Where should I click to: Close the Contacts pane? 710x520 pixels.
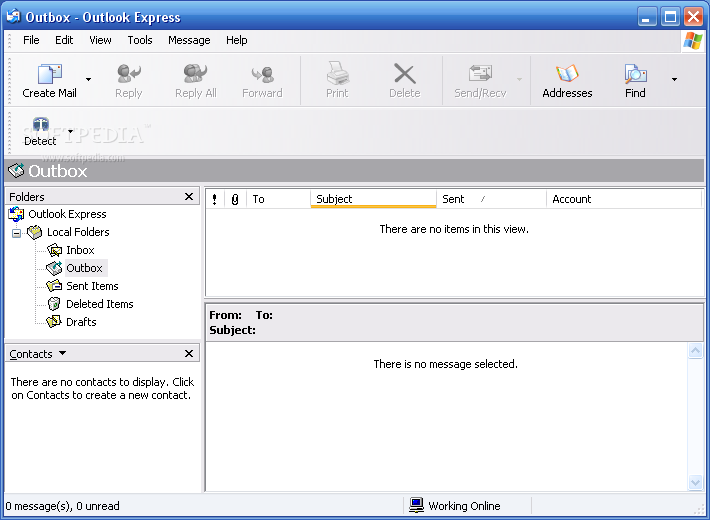(189, 353)
